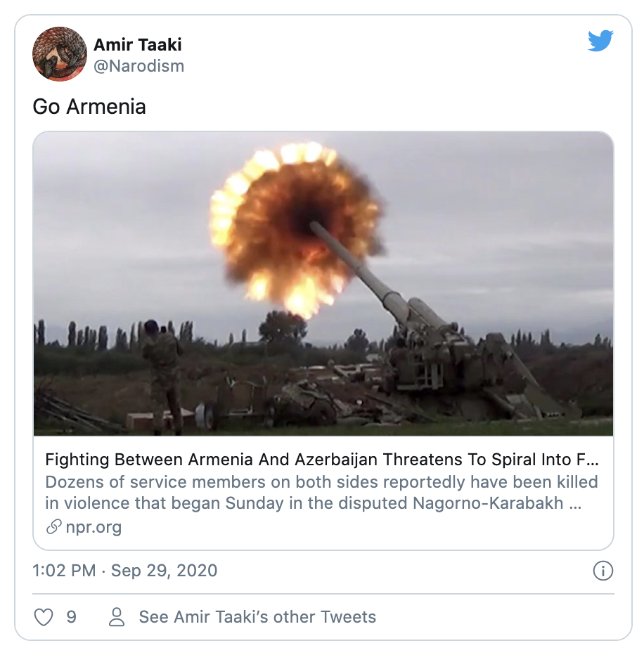Visit the npr.org source link
Screen dimensions: 644x655
coord(93,527)
